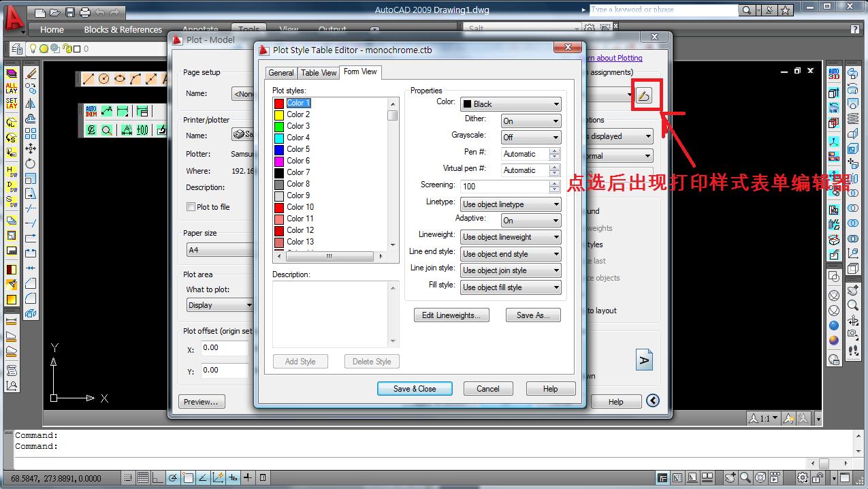Open the Lineweight dropdown
Screen dimensions: 868x489
511,237
